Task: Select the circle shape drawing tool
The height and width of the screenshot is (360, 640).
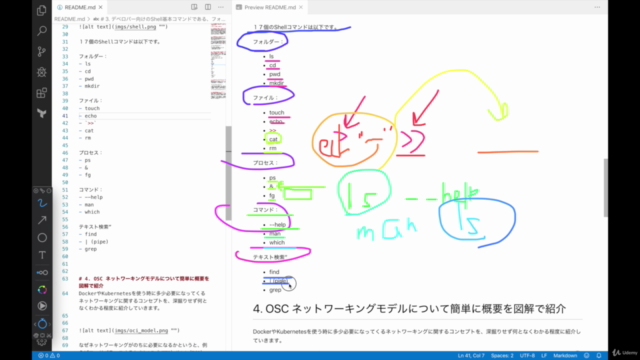Action: (x=42, y=238)
